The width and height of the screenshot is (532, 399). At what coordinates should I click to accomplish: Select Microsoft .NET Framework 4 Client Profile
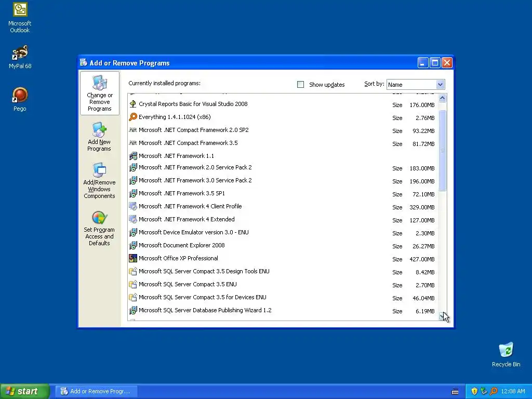pos(283,206)
